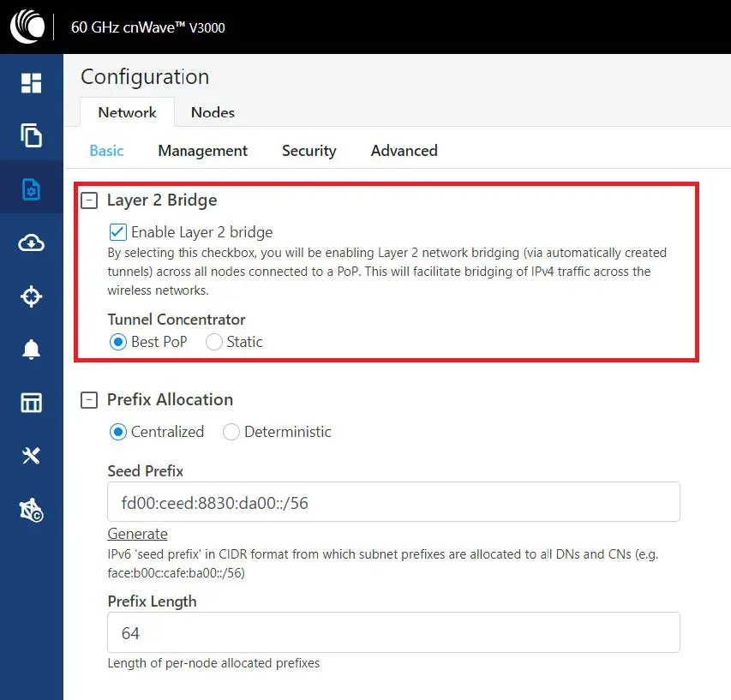Open the table layout sidebar icon
Viewport: 731px width, 700px height.
click(x=32, y=403)
